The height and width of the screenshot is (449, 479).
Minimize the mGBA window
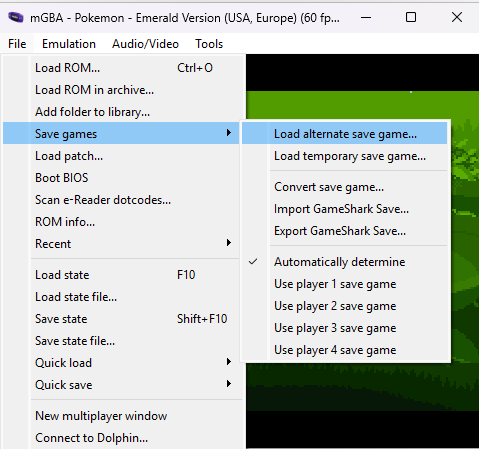[366, 17]
